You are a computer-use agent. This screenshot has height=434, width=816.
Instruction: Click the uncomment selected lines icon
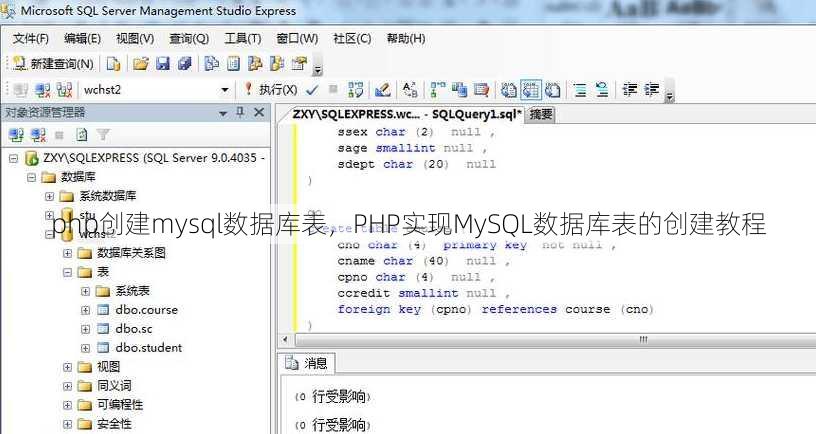click(602, 90)
